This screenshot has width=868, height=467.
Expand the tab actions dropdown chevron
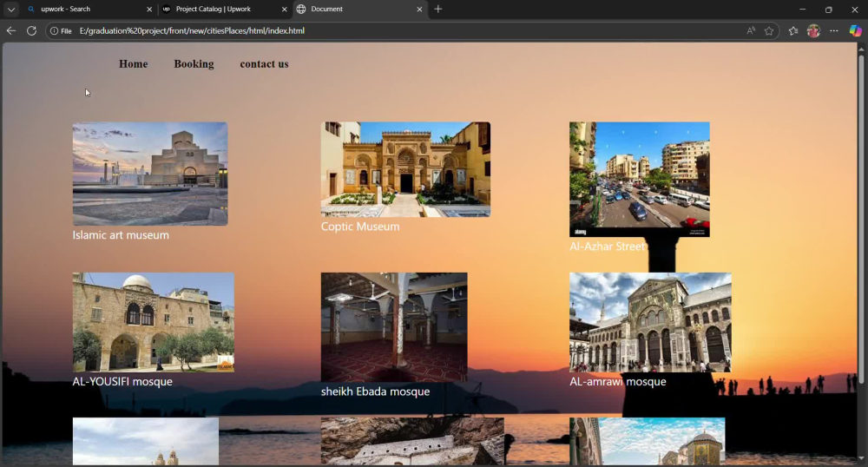pyautogui.click(x=11, y=10)
